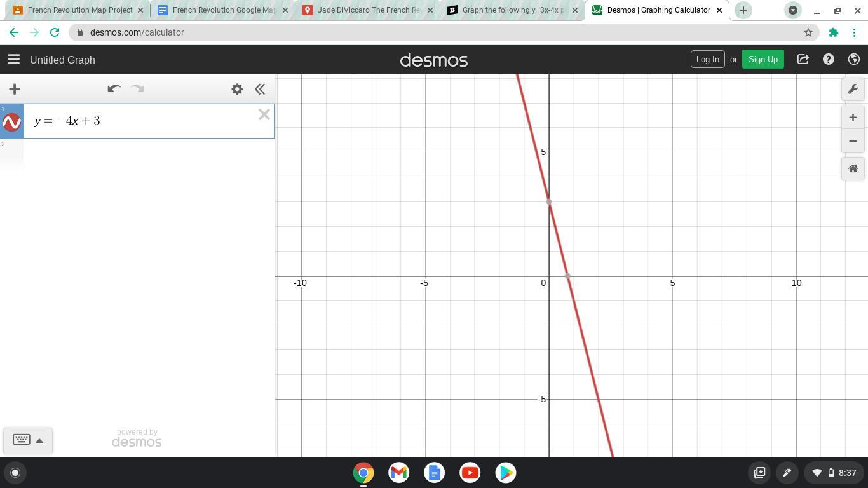The image size is (868, 488).
Task: Open the language globe menu
Action: [854, 59]
